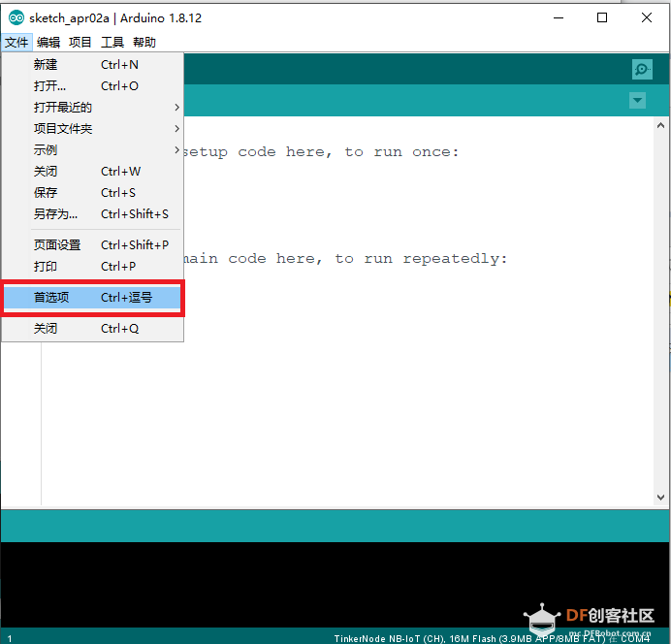The height and width of the screenshot is (644, 671).
Task: Expand the 打开最近的 submenu
Action: 92,108
